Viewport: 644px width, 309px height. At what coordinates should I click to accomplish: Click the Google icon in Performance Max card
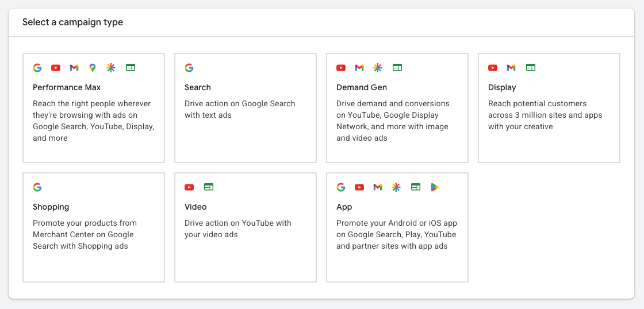tap(37, 68)
